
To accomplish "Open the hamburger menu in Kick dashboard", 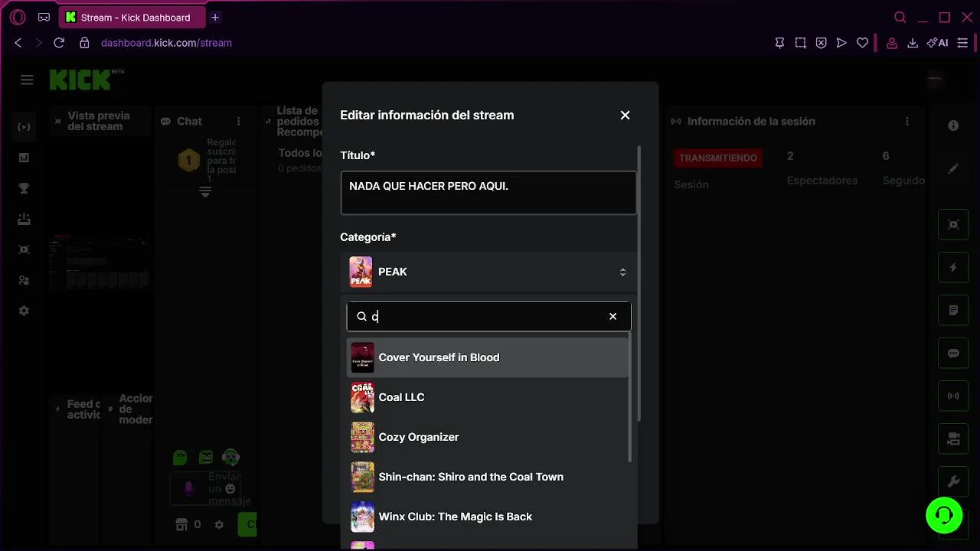I will pos(27,80).
